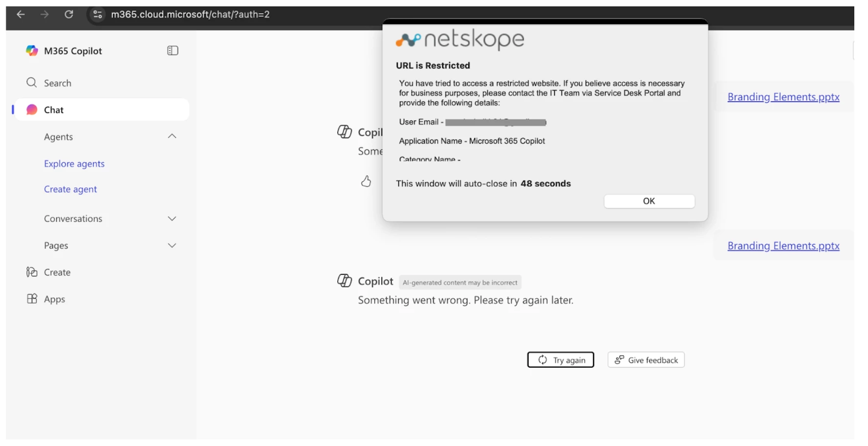Click the 'AI-generated content may be incorrect' badge
This screenshot has height=446, width=868.
click(460, 282)
